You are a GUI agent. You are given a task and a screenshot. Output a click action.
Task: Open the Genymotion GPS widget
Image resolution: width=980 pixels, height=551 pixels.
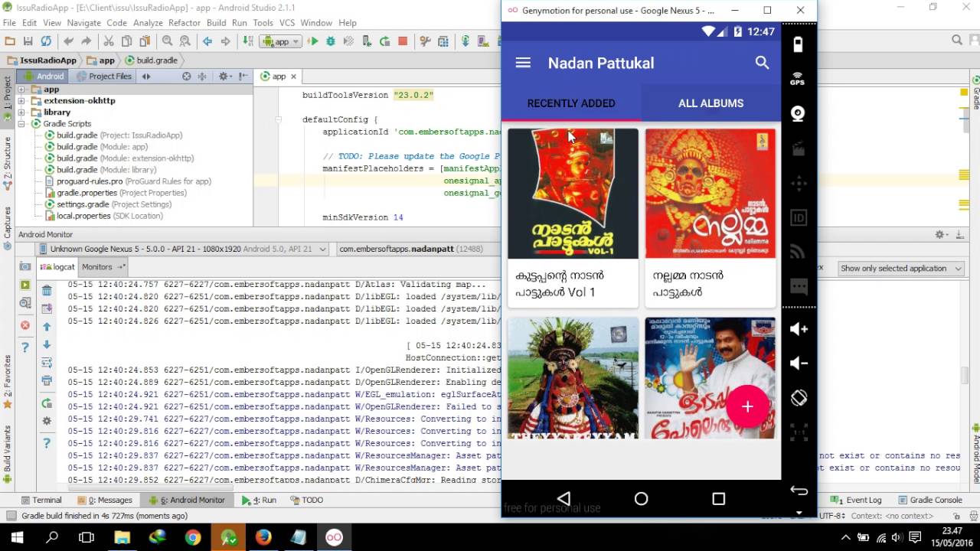(x=798, y=79)
